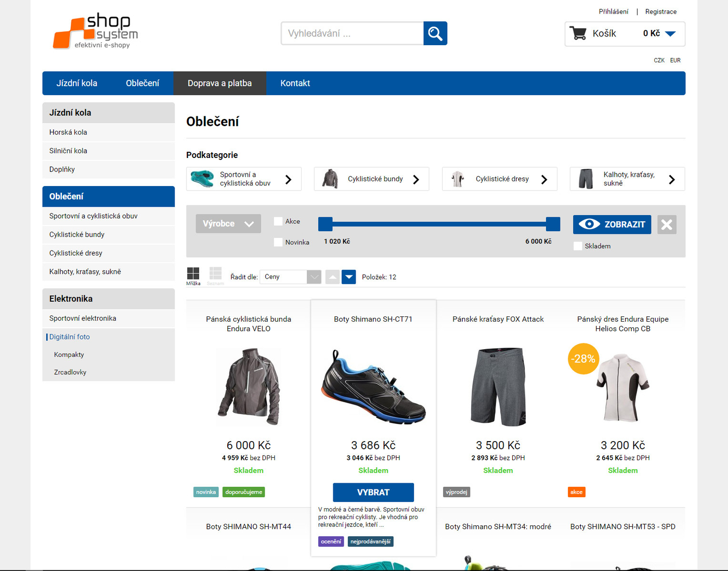The width and height of the screenshot is (728, 571).
Task: Open Boty SHIMANO SH-MT44 title
Action: pos(249,526)
